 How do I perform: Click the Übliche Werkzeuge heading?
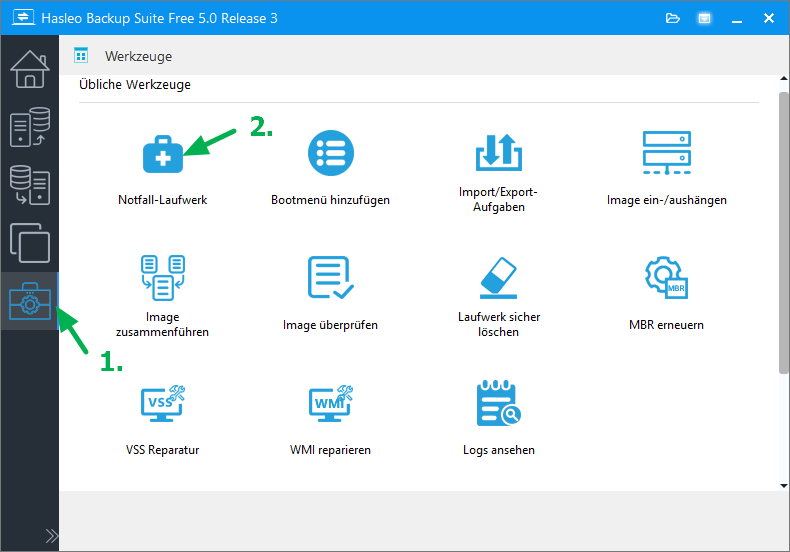pos(135,85)
